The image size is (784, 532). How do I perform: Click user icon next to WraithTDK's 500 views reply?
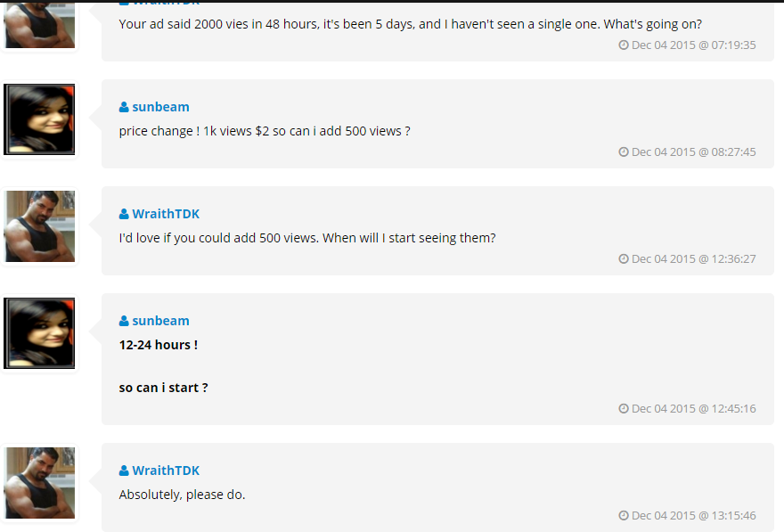pyautogui.click(x=124, y=214)
